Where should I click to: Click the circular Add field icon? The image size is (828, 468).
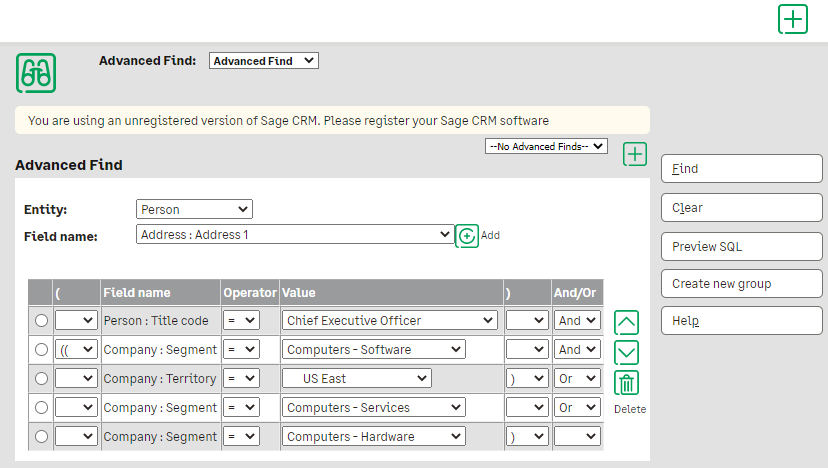click(x=467, y=236)
